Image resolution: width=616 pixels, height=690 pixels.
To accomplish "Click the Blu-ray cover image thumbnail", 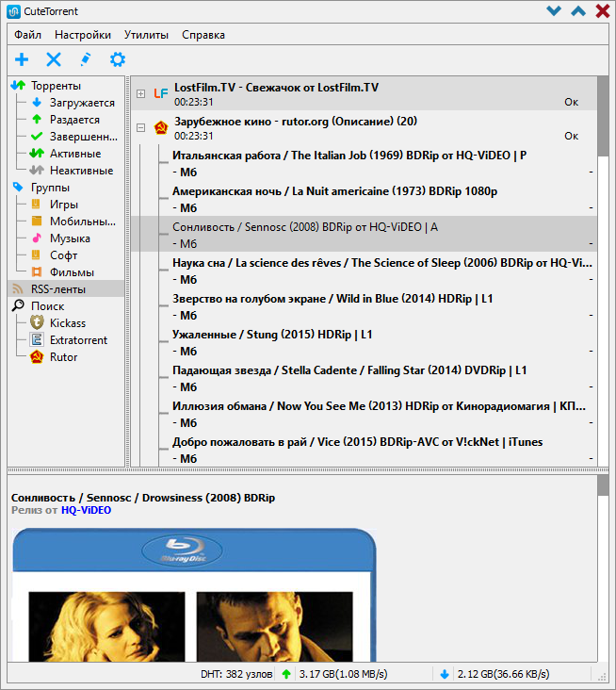I will [194, 595].
